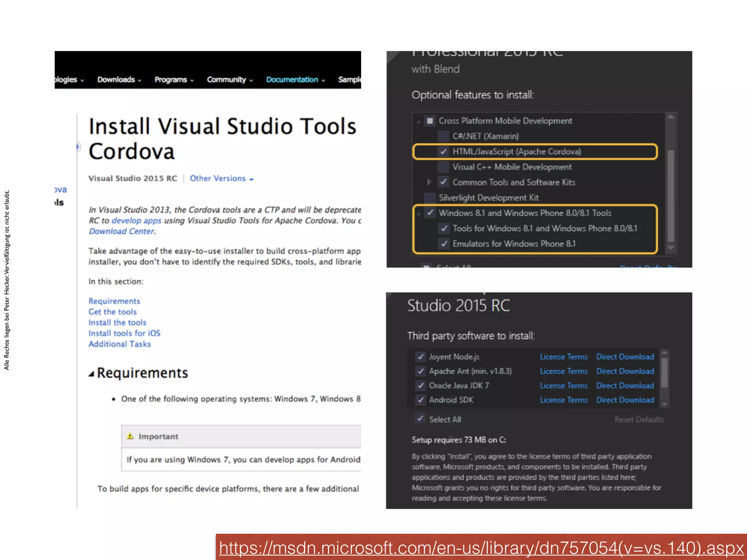This screenshot has width=747, height=560.
Task: Expand Common Tools and Software Kits node
Action: point(429,182)
